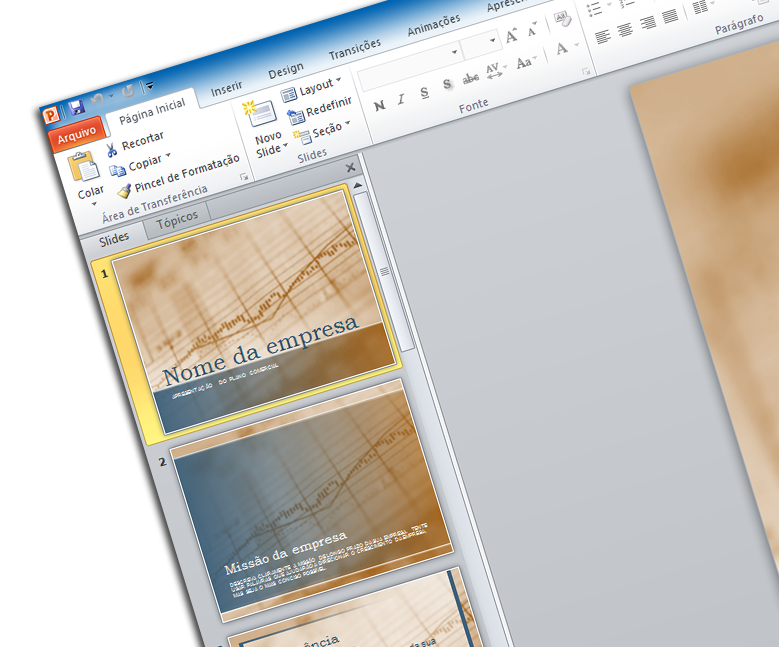Click the Redefinir slide button

296,115
